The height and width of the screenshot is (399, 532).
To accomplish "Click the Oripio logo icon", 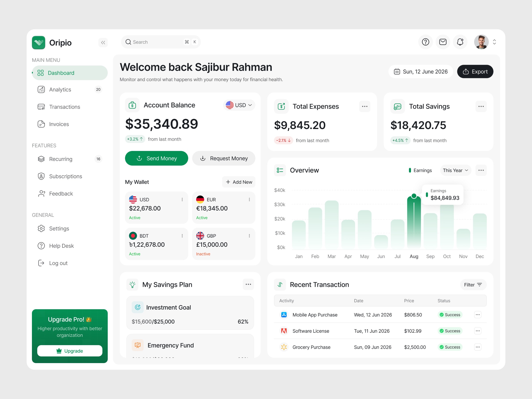I will (x=39, y=42).
